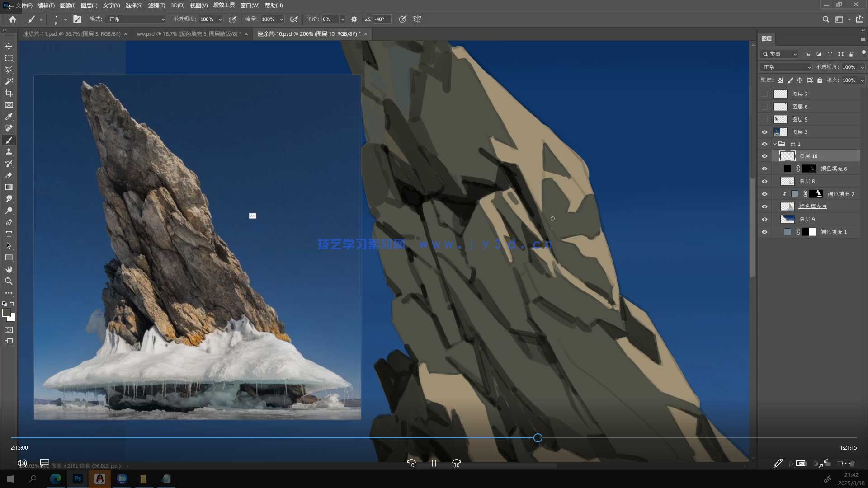Screen dimensions: 868x488
Task: Hide layer 图层 3 visibility eye
Action: pyautogui.click(x=764, y=132)
